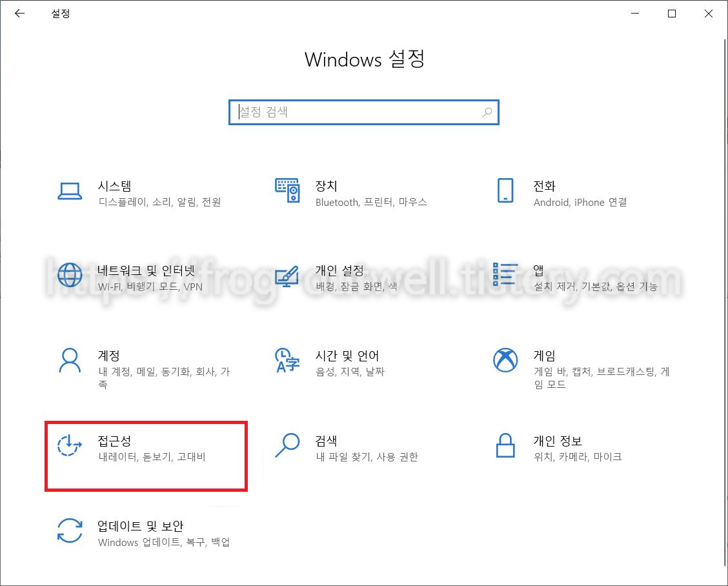The height and width of the screenshot is (586, 728).
Task: Click into the 설정 검색 field
Action: pyautogui.click(x=363, y=112)
